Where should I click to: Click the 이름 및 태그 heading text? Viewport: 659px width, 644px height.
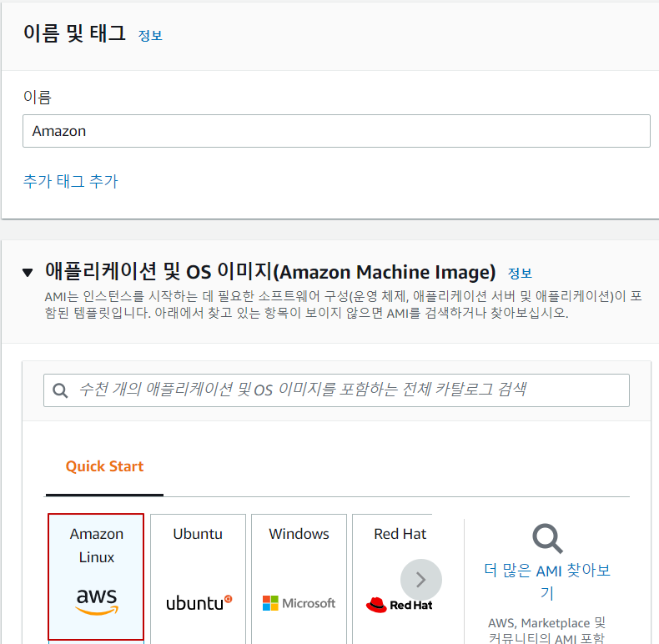point(75,33)
